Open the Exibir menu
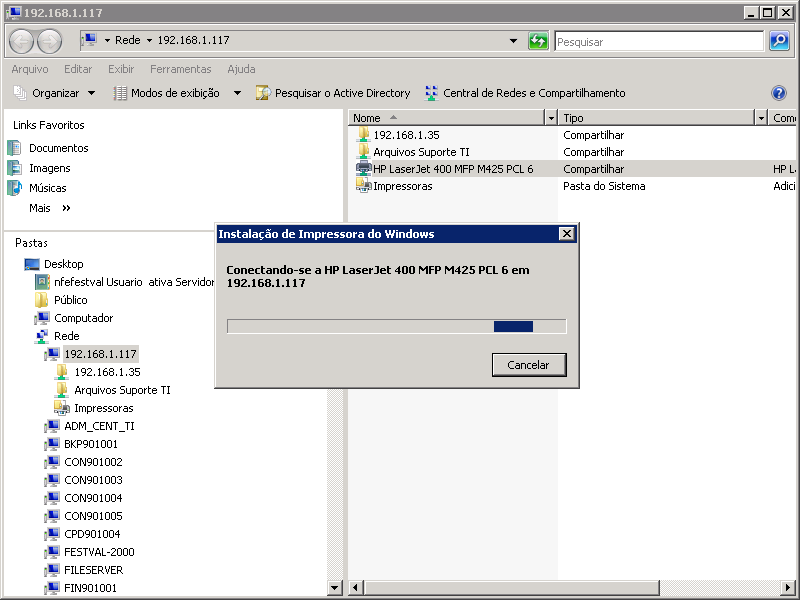The height and width of the screenshot is (600, 800). pos(121,69)
